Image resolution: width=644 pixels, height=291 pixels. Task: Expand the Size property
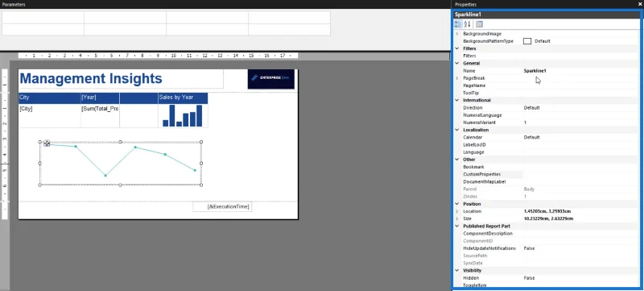[x=456, y=218]
